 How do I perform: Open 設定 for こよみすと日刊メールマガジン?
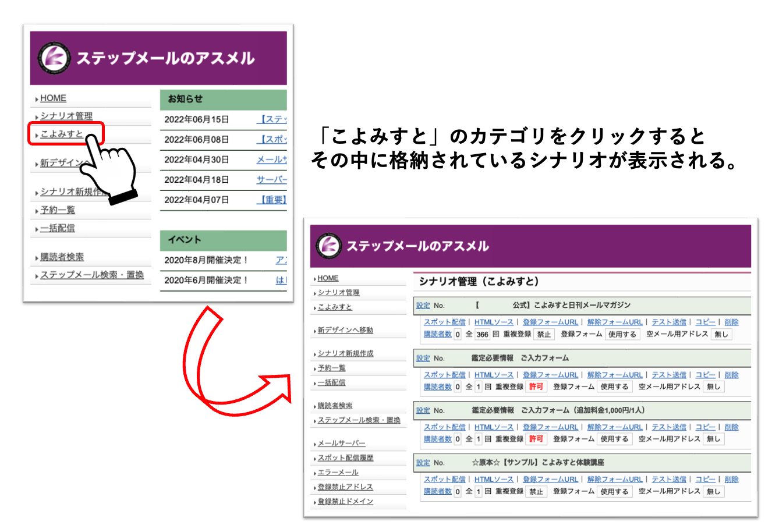pos(423,306)
